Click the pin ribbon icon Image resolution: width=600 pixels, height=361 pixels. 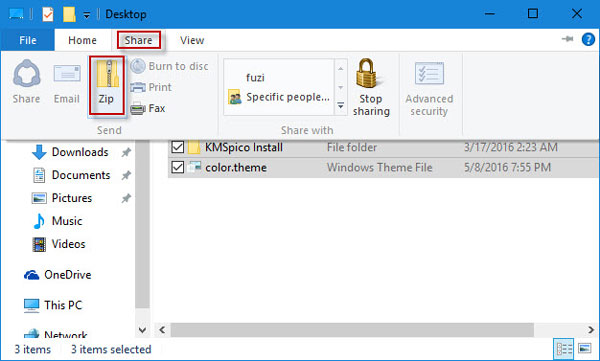567,39
